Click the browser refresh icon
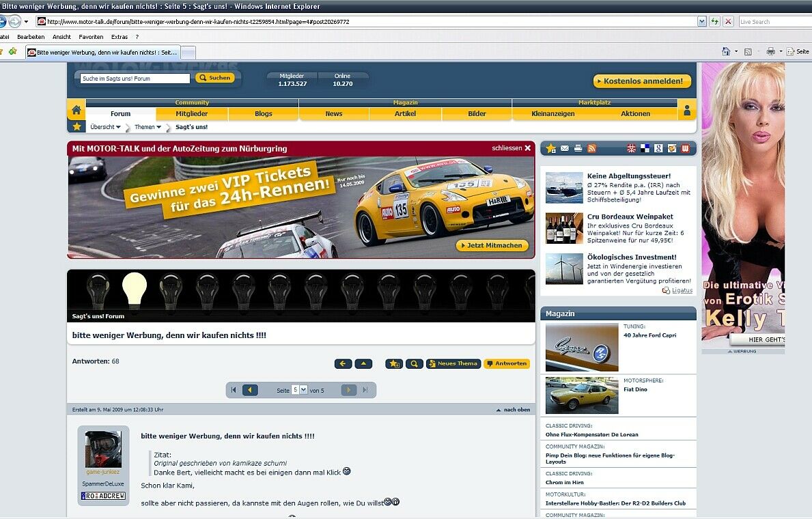Screen dimensions: 812x519 coord(714,21)
